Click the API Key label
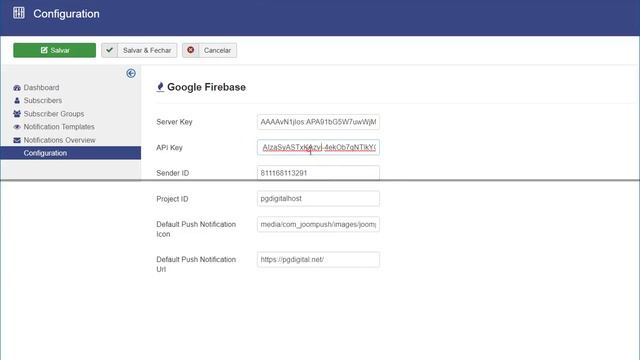640x360 pixels. (169, 147)
